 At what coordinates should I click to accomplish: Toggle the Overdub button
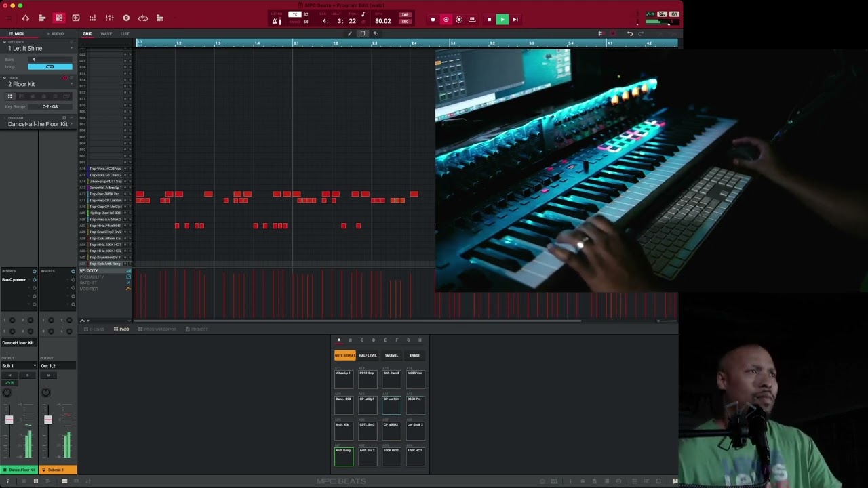[446, 20]
